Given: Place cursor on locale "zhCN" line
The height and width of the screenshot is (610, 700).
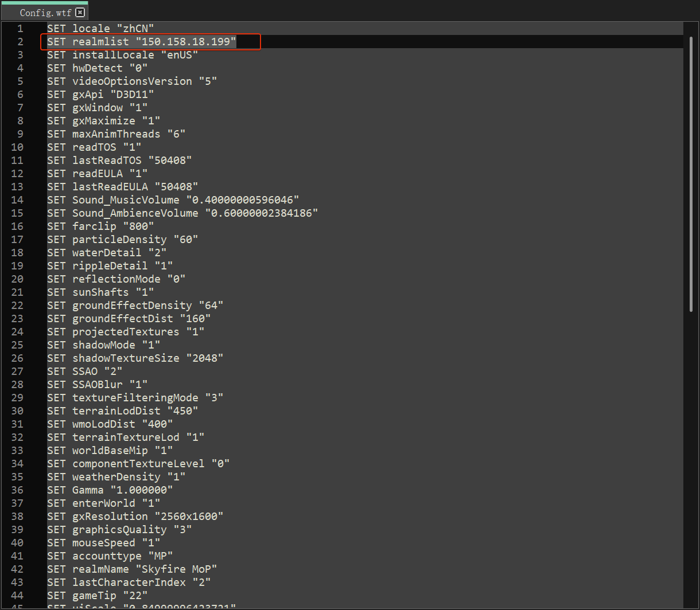Looking at the screenshot, I should pyautogui.click(x=100, y=29).
